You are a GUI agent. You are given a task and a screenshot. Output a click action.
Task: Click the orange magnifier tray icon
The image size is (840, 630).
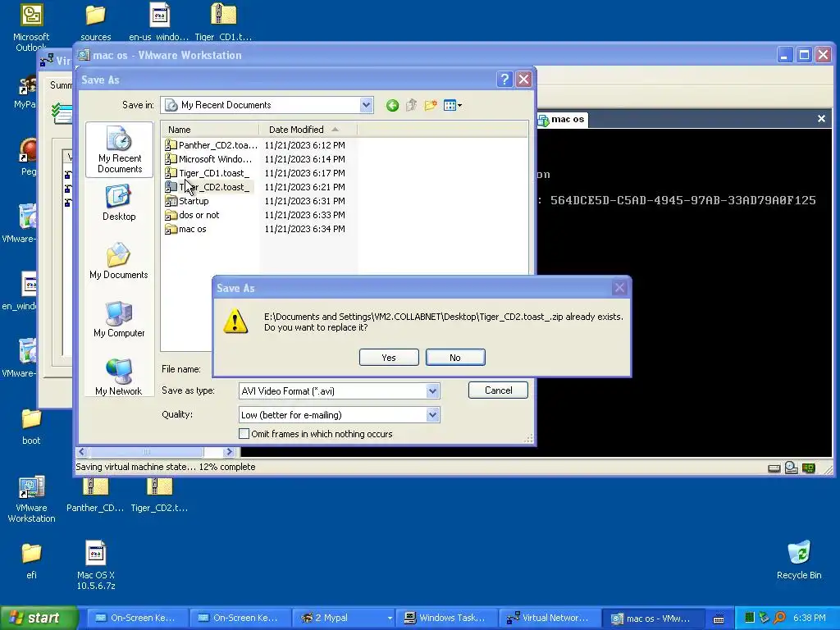click(779, 618)
